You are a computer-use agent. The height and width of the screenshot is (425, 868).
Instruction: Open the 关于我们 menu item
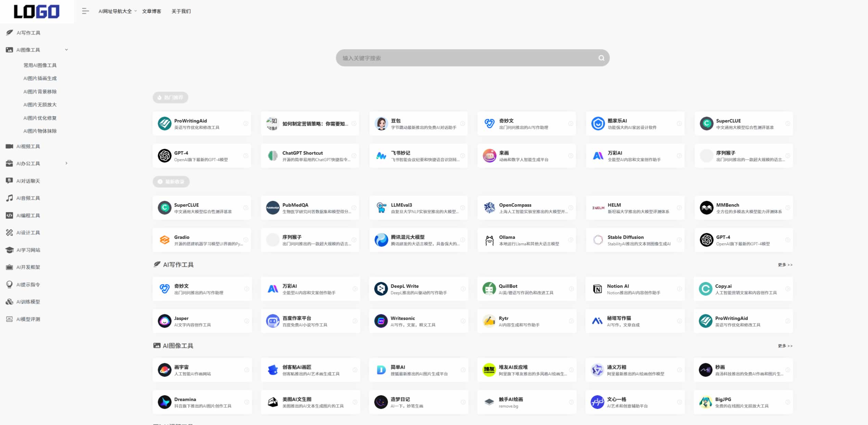point(181,11)
